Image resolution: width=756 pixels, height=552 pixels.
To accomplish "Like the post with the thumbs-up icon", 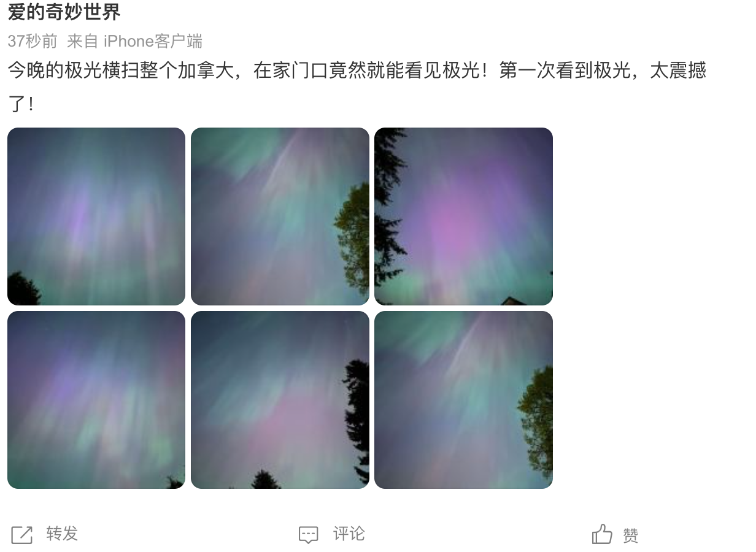I will coord(602,534).
